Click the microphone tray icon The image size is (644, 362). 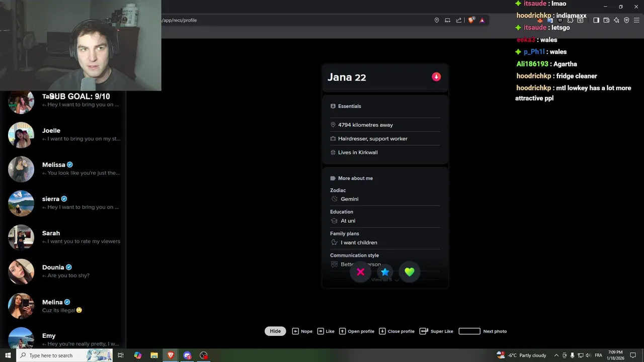[x=572, y=355]
